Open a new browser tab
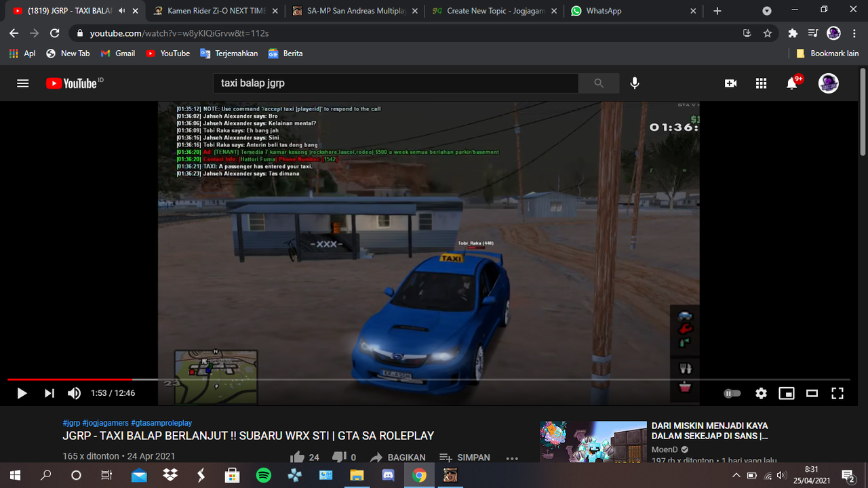This screenshot has width=868, height=488. click(717, 11)
